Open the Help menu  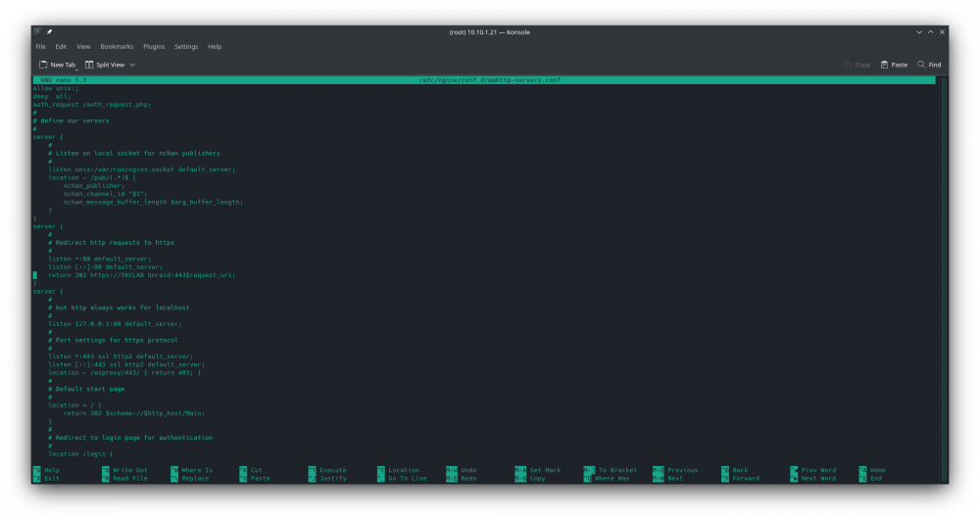point(215,46)
